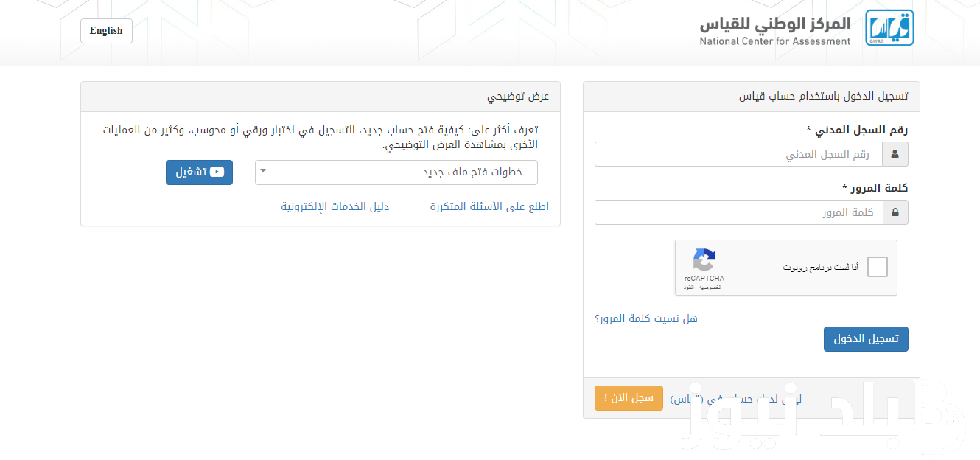
Task: Click the reCAPTCHA privacy and terms text
Action: 703,287
